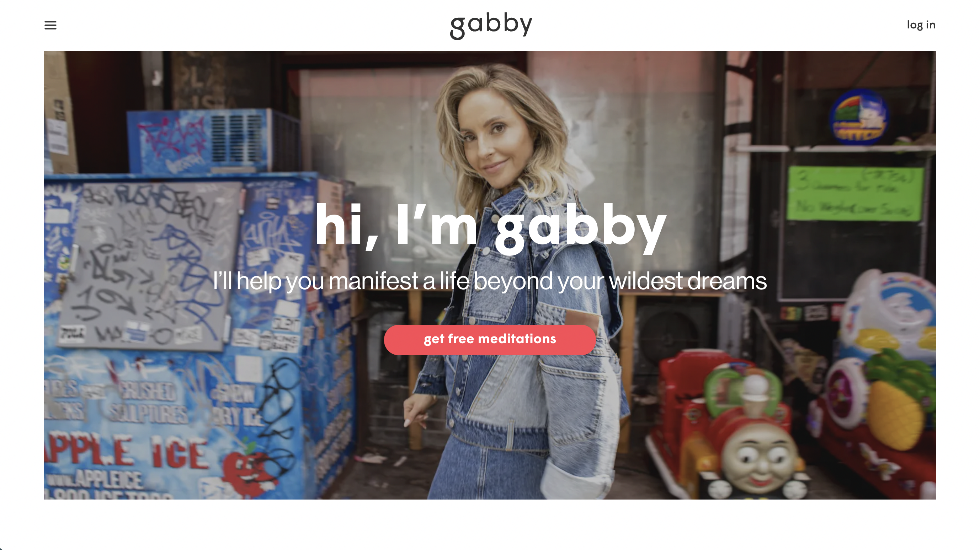Click the get free meditations button
Viewport: 980px width, 550px height.
click(x=490, y=339)
